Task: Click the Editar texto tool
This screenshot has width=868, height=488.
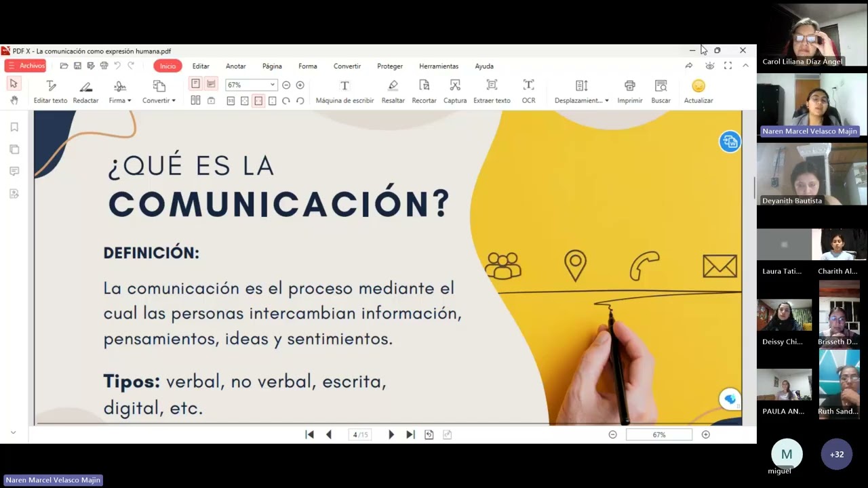Action: [x=51, y=91]
